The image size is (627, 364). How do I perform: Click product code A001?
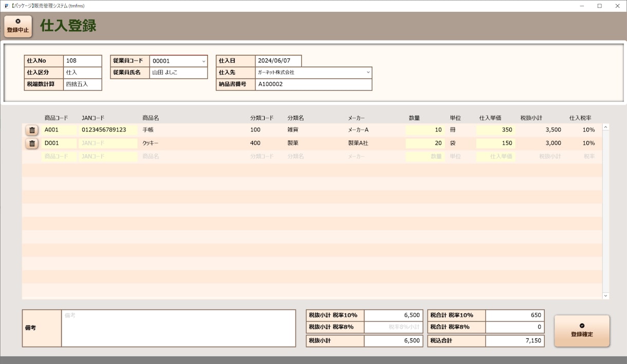click(59, 130)
